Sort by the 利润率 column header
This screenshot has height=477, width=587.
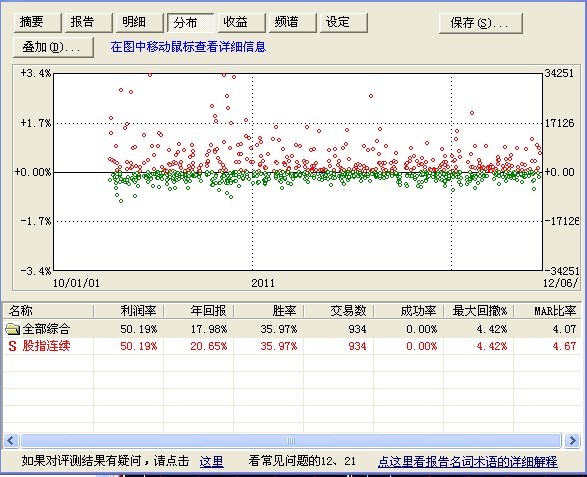128,311
